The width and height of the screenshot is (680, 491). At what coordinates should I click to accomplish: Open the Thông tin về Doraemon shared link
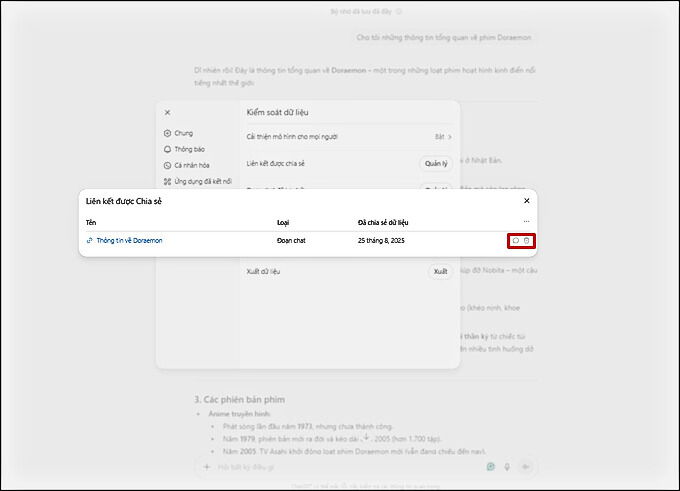[129, 241]
